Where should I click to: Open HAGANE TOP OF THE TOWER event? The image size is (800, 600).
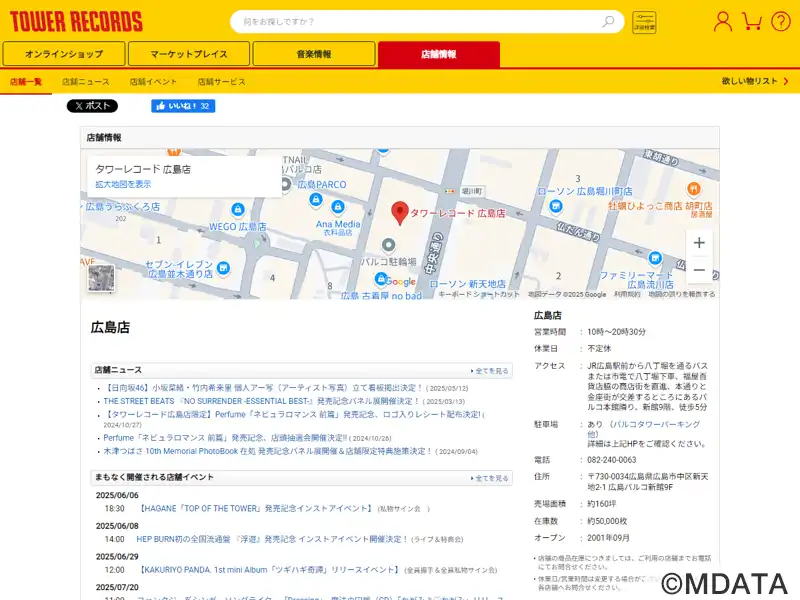(x=256, y=508)
